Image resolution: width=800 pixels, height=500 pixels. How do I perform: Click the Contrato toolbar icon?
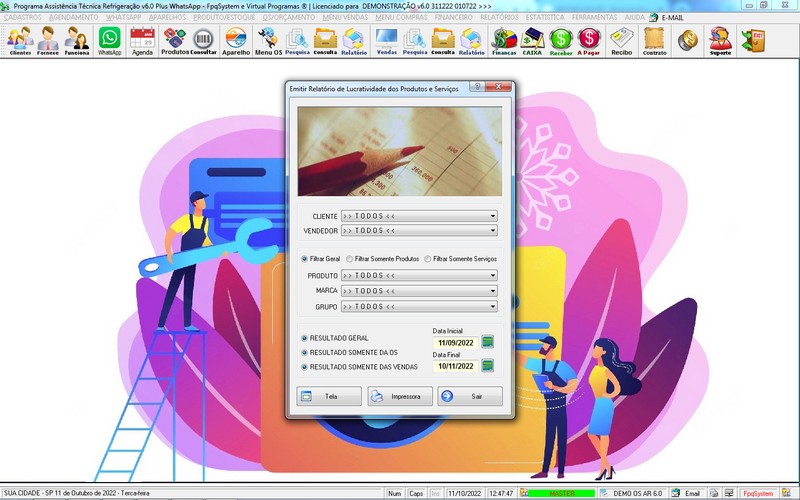(654, 40)
